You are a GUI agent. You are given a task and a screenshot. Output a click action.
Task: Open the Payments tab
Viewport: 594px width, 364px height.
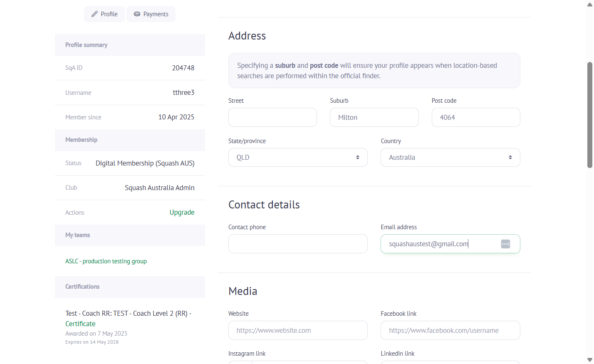(x=151, y=14)
